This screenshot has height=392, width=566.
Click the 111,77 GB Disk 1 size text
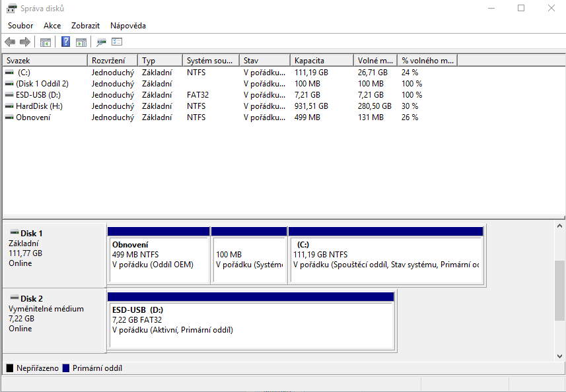(25, 253)
